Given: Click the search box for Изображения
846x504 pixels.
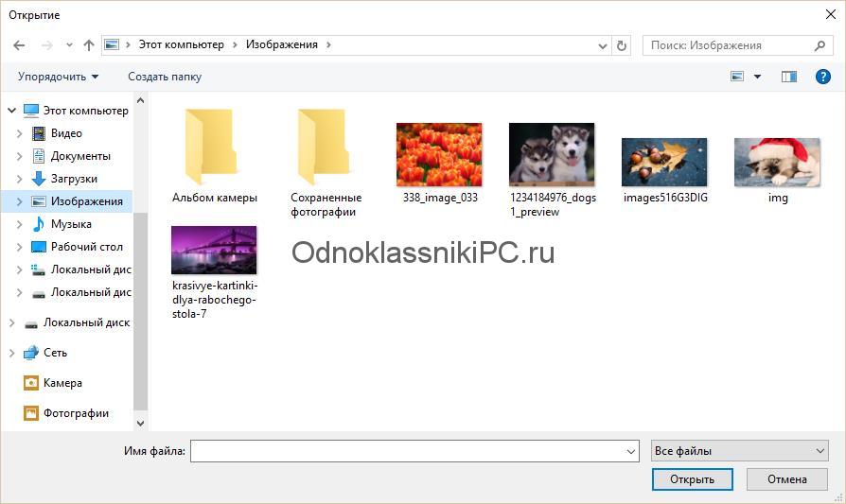Looking at the screenshot, I should (x=729, y=45).
